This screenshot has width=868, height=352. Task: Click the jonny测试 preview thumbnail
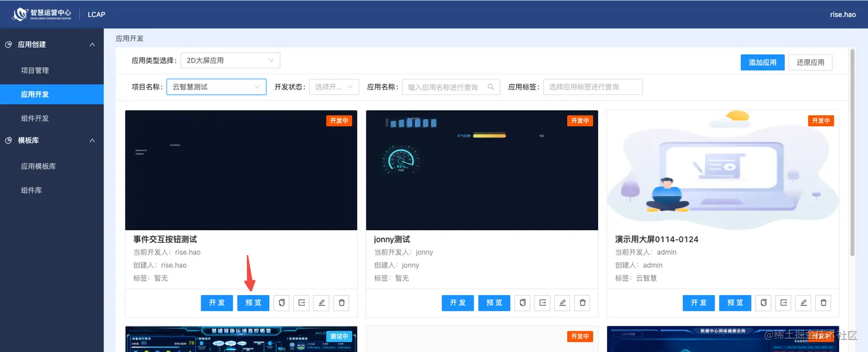(x=482, y=171)
